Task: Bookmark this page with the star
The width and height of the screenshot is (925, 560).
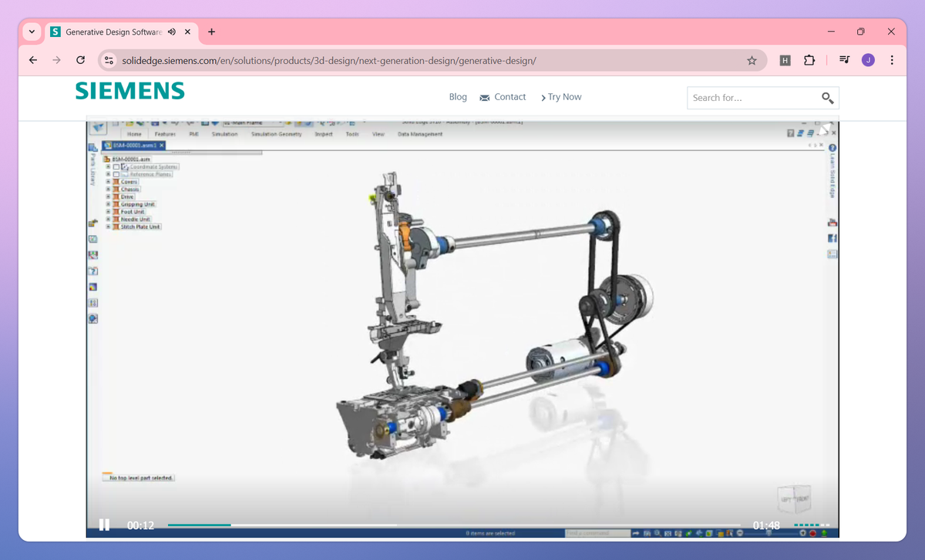Action: pyautogui.click(x=752, y=60)
